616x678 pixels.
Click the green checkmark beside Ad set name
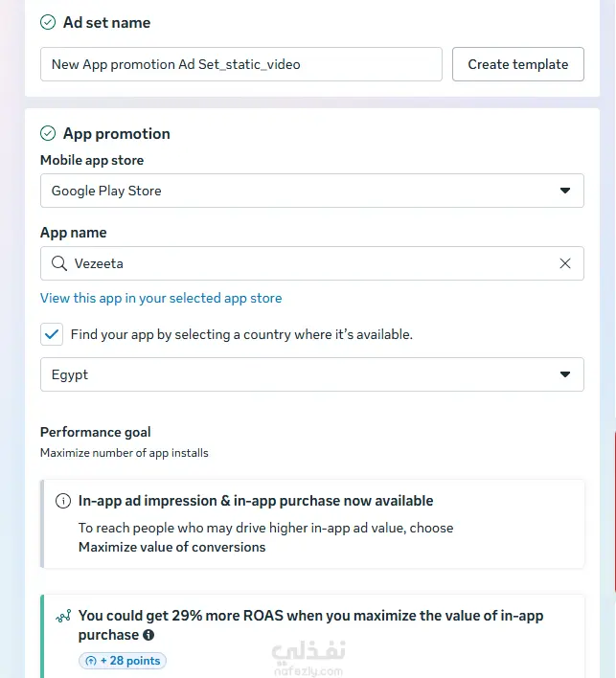[48, 22]
